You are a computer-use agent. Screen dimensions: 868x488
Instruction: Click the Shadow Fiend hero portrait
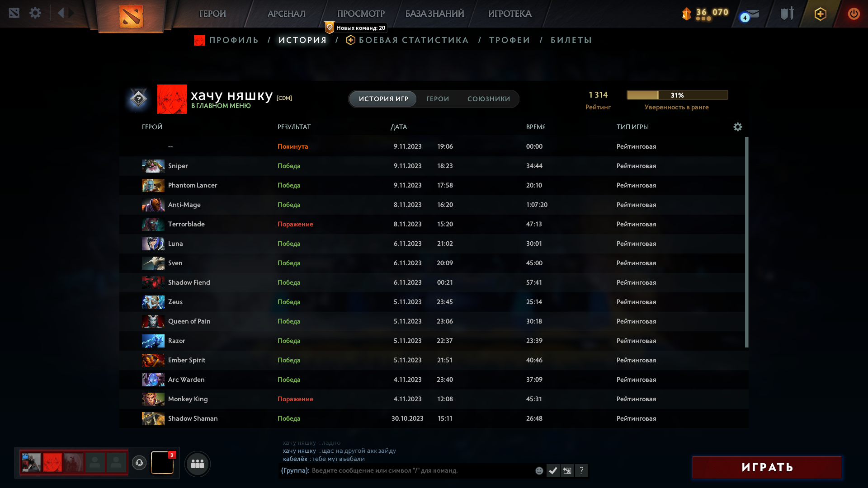coord(153,282)
